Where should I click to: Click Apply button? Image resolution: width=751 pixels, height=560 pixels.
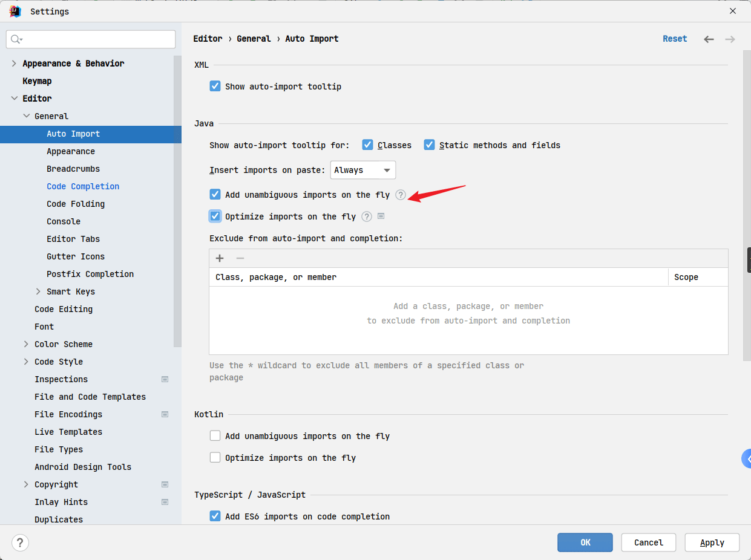712,542
